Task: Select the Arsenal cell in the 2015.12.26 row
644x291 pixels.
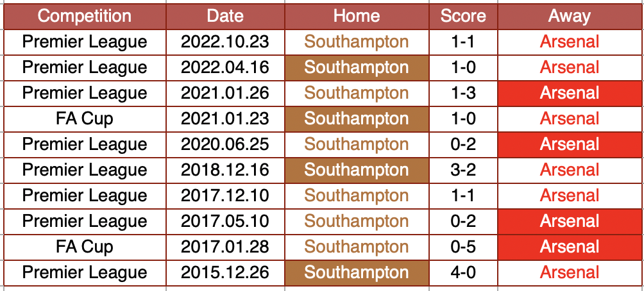Action: [569, 273]
